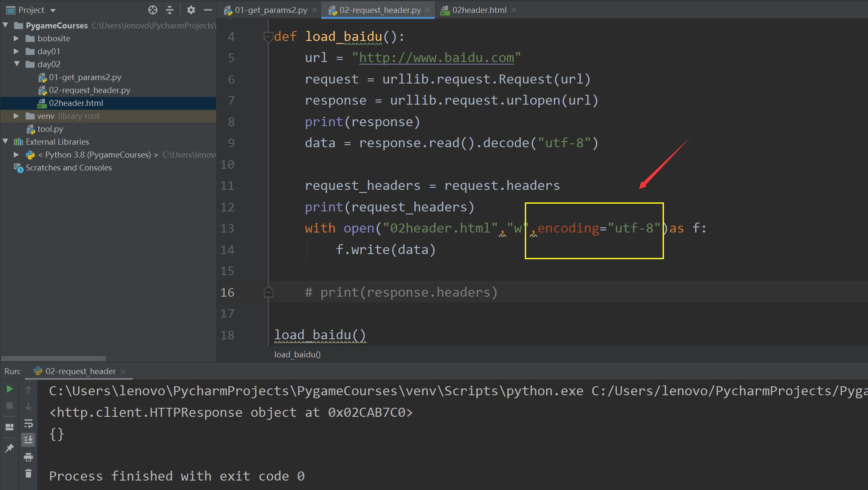Screen dimensions: 868x490
Task: Click the restore layout icon in Run panel
Action: pos(9,427)
